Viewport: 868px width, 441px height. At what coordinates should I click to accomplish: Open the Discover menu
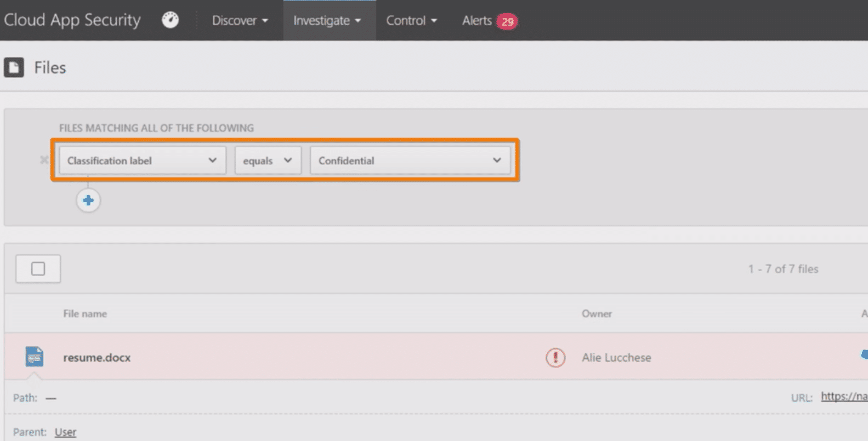point(240,20)
